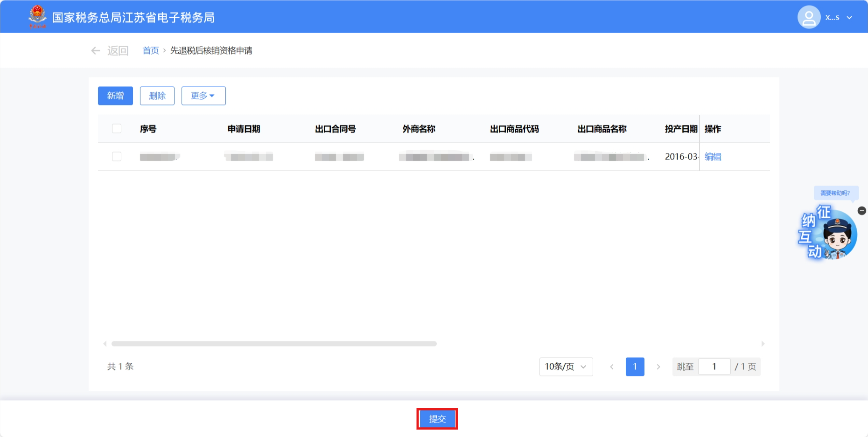Go to previous page arrow in pagination
The height and width of the screenshot is (437, 868).
tap(611, 367)
